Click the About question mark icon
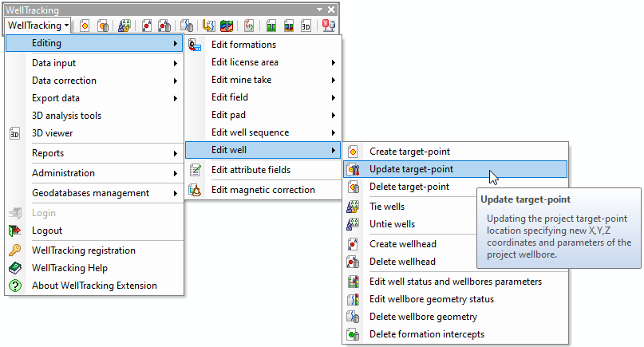 [15, 286]
